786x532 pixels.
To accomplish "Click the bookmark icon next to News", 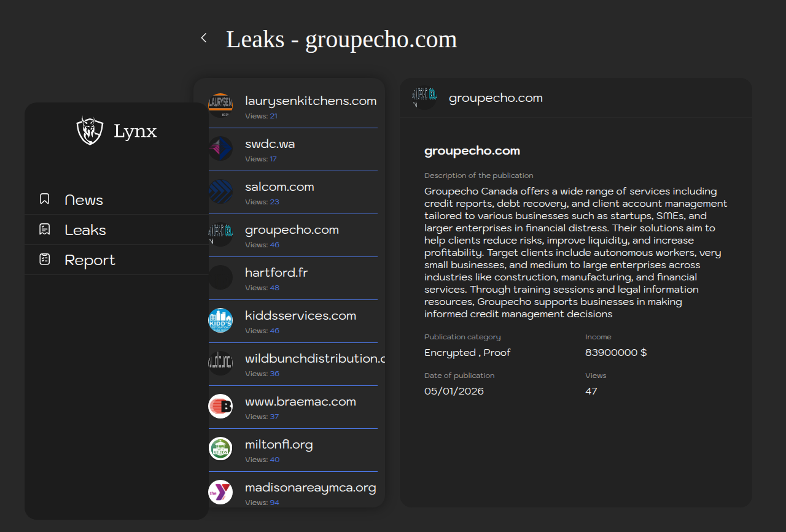I will tap(45, 199).
